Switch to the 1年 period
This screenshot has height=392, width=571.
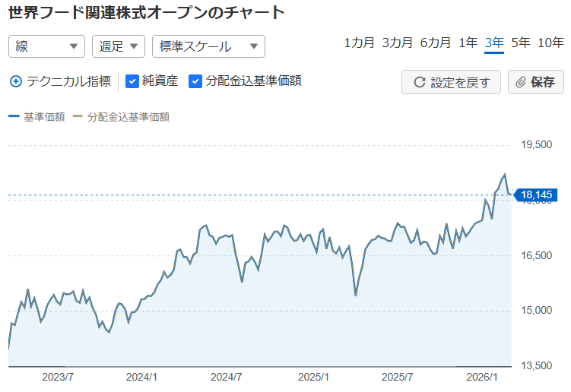pyautogui.click(x=468, y=43)
